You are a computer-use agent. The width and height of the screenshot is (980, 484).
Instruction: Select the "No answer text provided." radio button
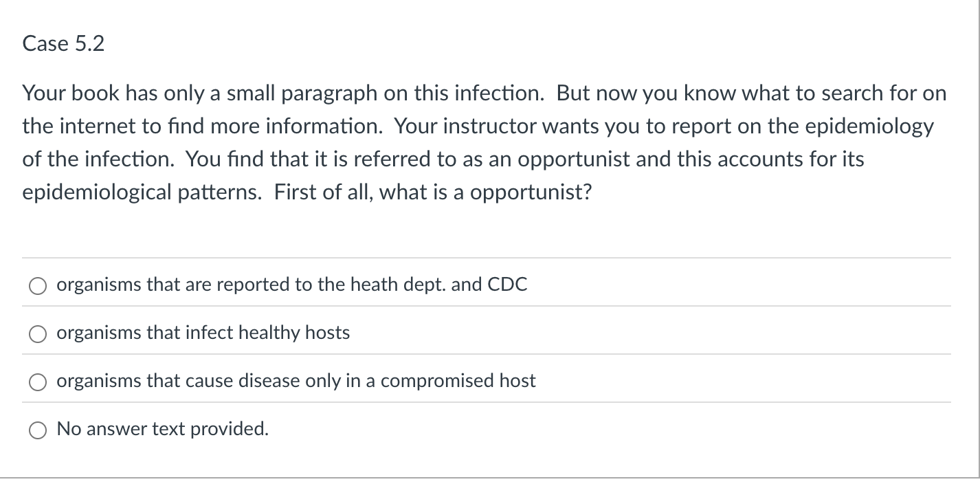pos(37,430)
